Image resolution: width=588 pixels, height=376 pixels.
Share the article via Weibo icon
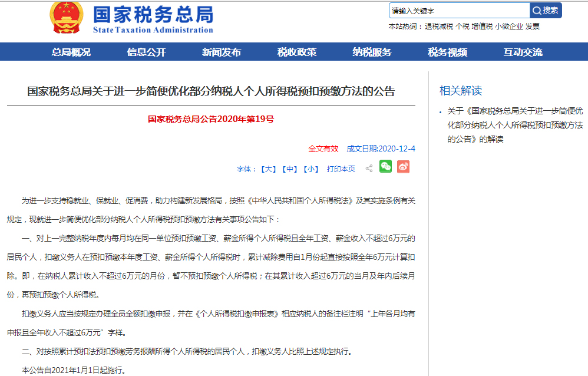pos(403,167)
